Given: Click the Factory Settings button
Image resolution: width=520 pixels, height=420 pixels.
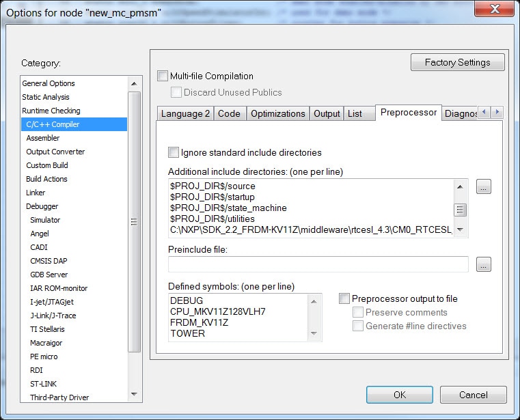Looking at the screenshot, I should pos(457,62).
